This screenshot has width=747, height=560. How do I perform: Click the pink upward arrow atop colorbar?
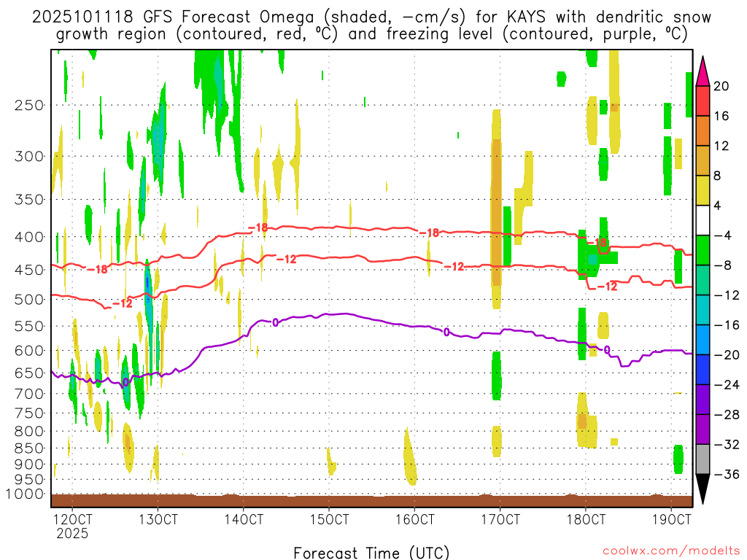pyautogui.click(x=703, y=71)
